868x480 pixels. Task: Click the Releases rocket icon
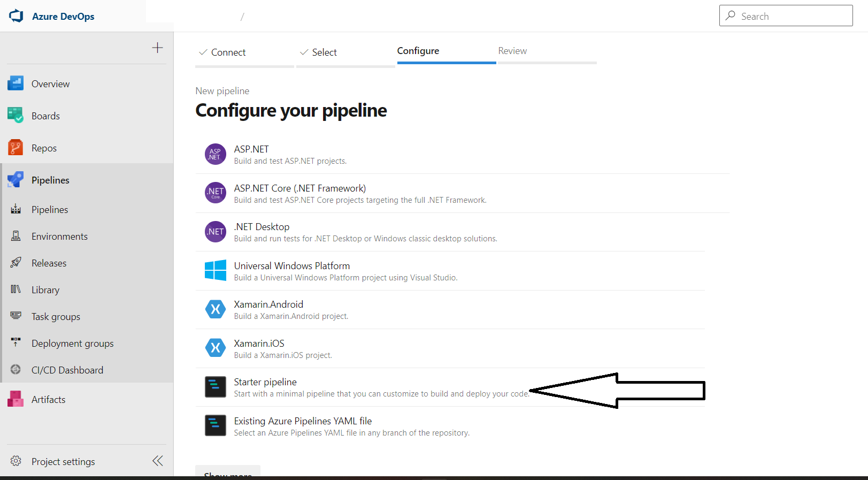click(16, 263)
